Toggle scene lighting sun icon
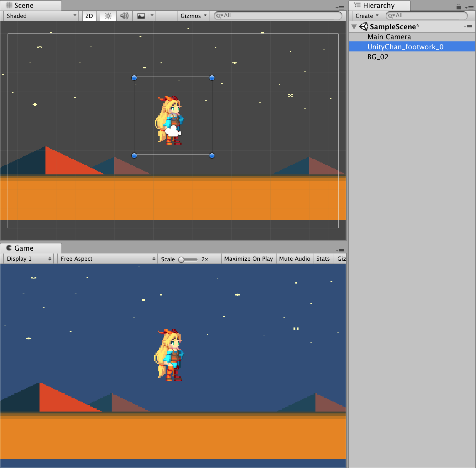The width and height of the screenshot is (476, 468). pos(108,16)
